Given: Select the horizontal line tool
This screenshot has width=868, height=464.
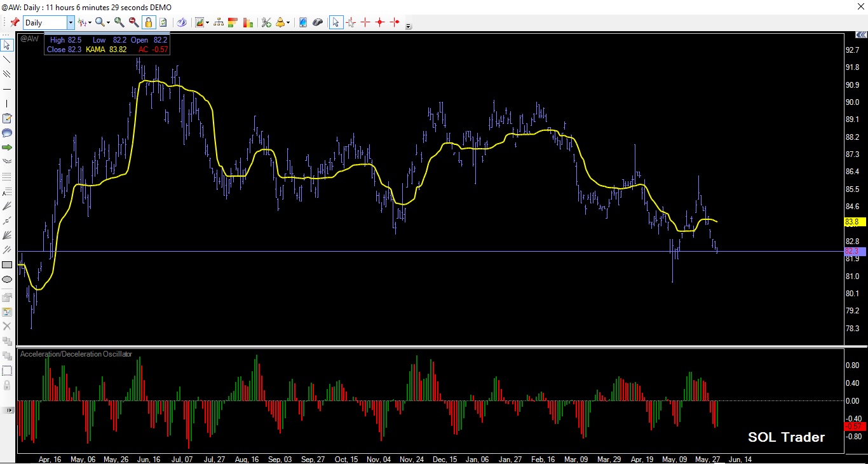Looking at the screenshot, I should click(x=7, y=89).
